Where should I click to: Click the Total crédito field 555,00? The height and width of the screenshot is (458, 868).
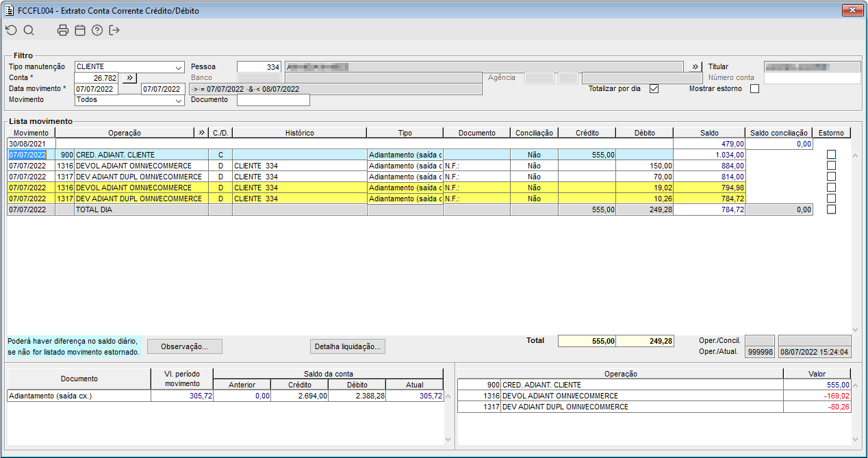pyautogui.click(x=587, y=340)
